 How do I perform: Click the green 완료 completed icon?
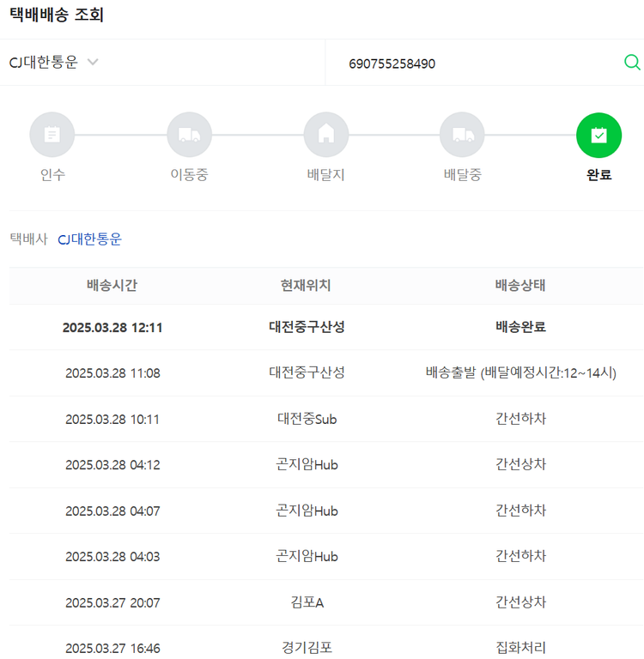(x=598, y=135)
